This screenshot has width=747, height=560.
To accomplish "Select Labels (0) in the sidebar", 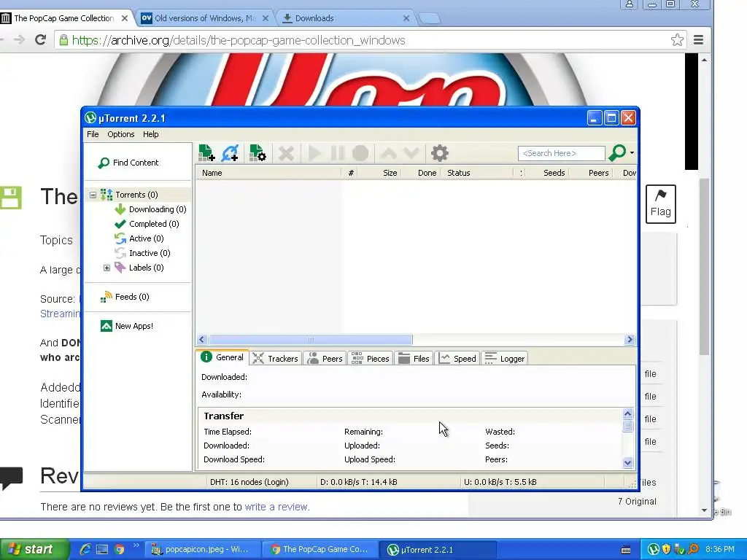I will (x=139, y=268).
